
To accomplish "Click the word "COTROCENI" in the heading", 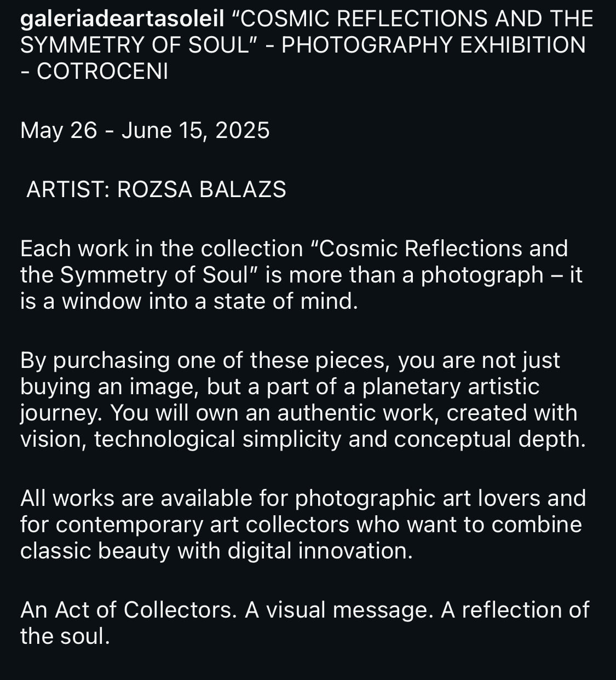I will coord(102,72).
